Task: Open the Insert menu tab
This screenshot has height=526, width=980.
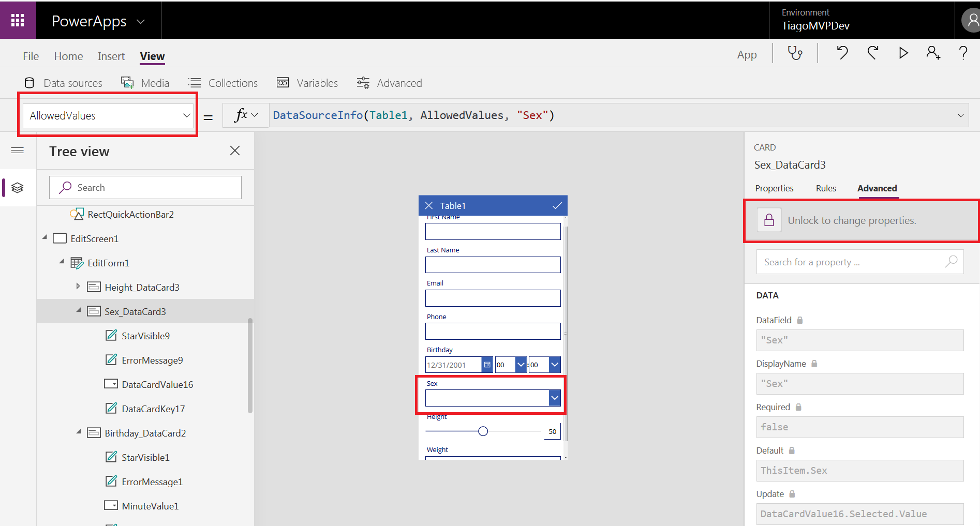Action: tap(111, 56)
